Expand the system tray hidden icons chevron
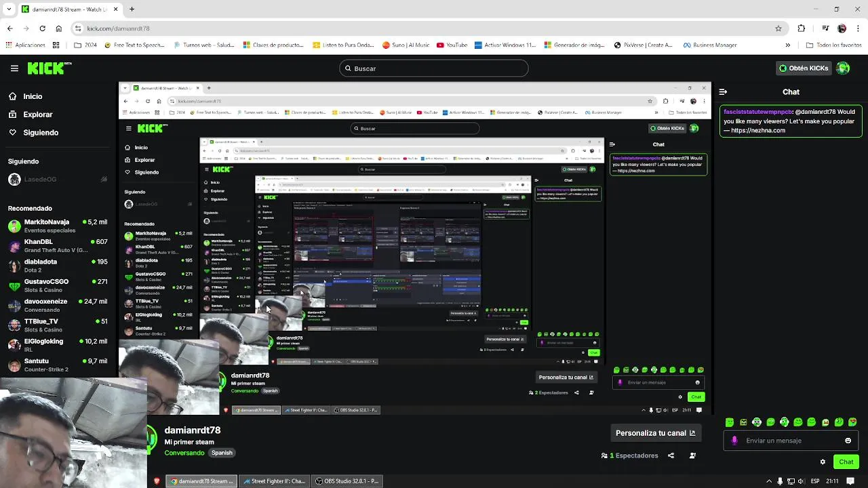Screen dimensions: 868x488 tap(769, 481)
